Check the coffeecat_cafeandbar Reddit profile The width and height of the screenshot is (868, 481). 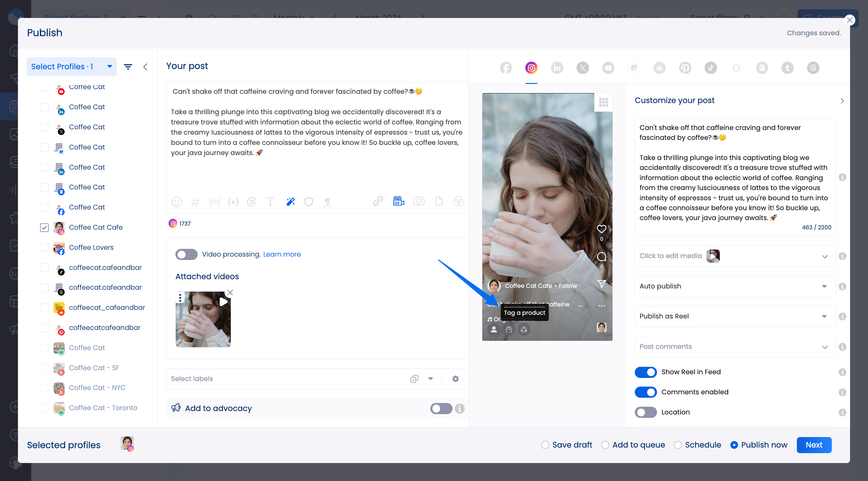tap(44, 308)
